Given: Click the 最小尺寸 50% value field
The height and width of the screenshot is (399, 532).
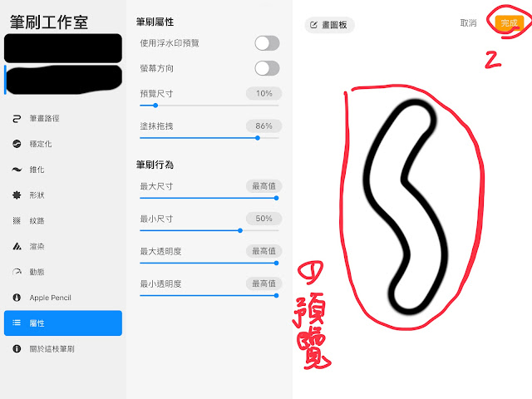Looking at the screenshot, I should (x=264, y=219).
